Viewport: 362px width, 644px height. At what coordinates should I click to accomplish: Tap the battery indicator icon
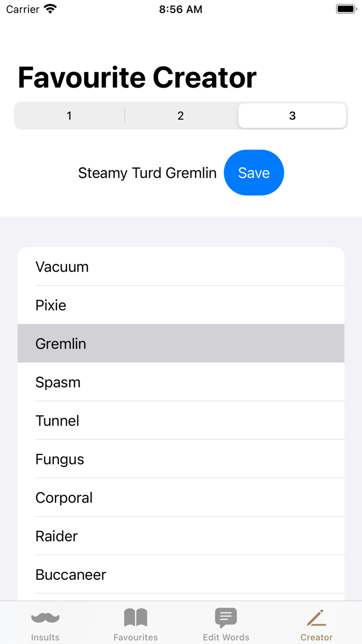tap(344, 8)
